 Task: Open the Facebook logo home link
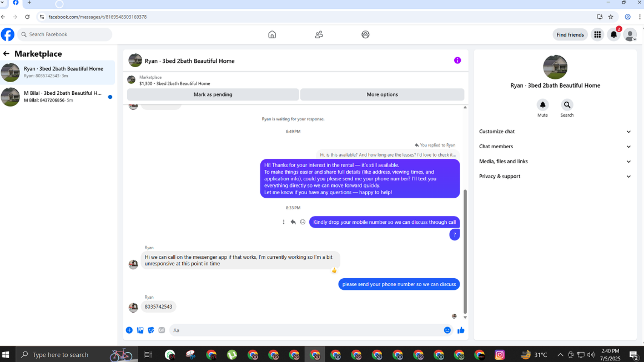7,34
